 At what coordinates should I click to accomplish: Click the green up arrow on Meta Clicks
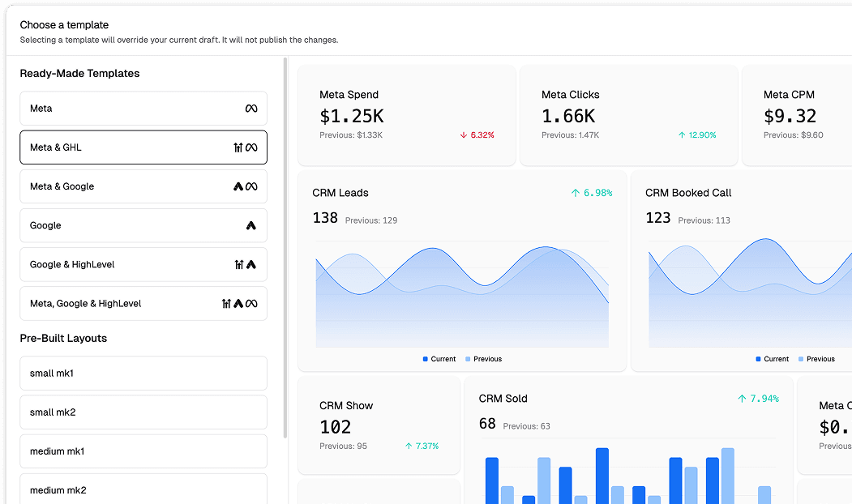682,135
